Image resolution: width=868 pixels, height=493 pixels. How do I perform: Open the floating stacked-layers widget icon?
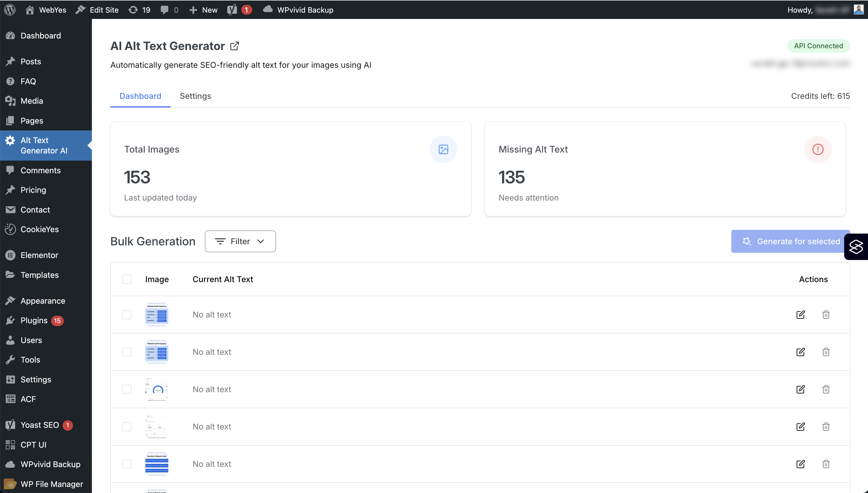(x=856, y=246)
